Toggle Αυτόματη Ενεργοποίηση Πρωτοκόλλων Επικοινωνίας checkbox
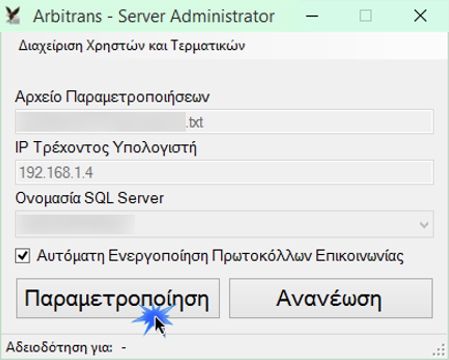 [x=23, y=256]
